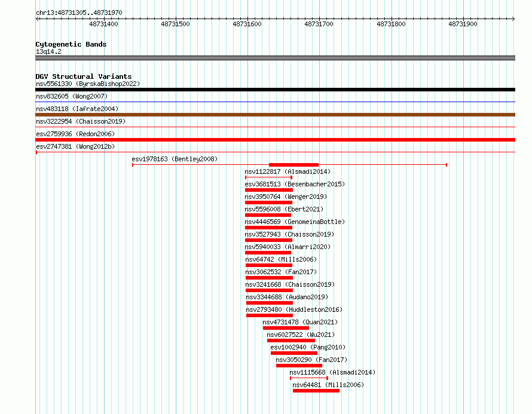Select the 13q14.2 band label
This screenshot has width=532, height=414.
(x=48, y=51)
